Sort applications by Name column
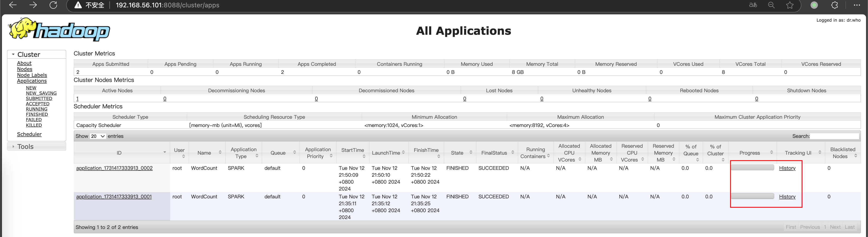Viewport: 868px width, 237px height. [x=207, y=153]
